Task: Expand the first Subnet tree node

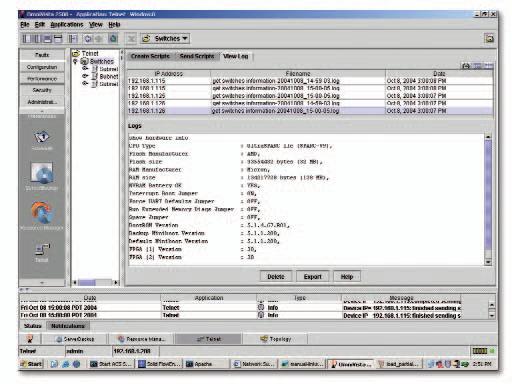Action: pos(85,69)
